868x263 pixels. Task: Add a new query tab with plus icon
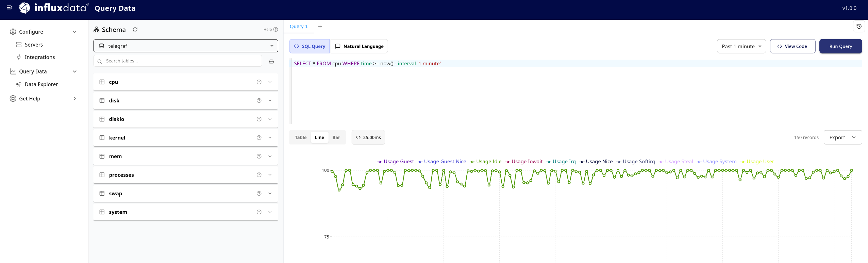pyautogui.click(x=320, y=27)
